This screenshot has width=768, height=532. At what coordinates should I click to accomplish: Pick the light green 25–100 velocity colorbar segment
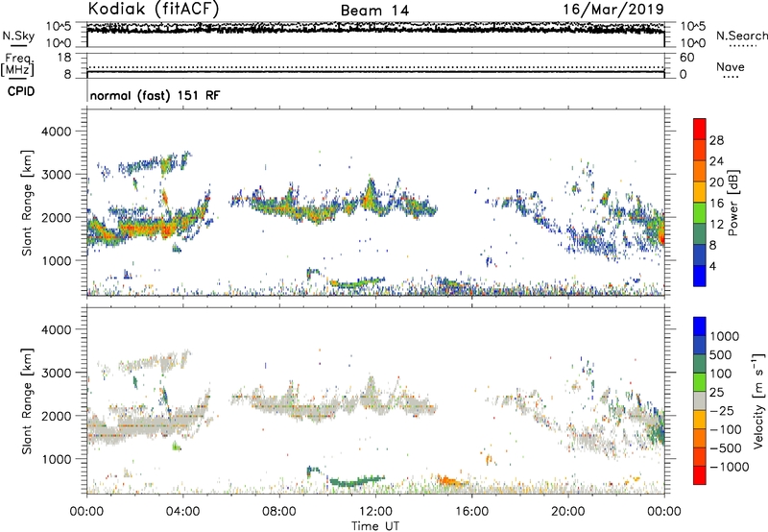pyautogui.click(x=700, y=382)
